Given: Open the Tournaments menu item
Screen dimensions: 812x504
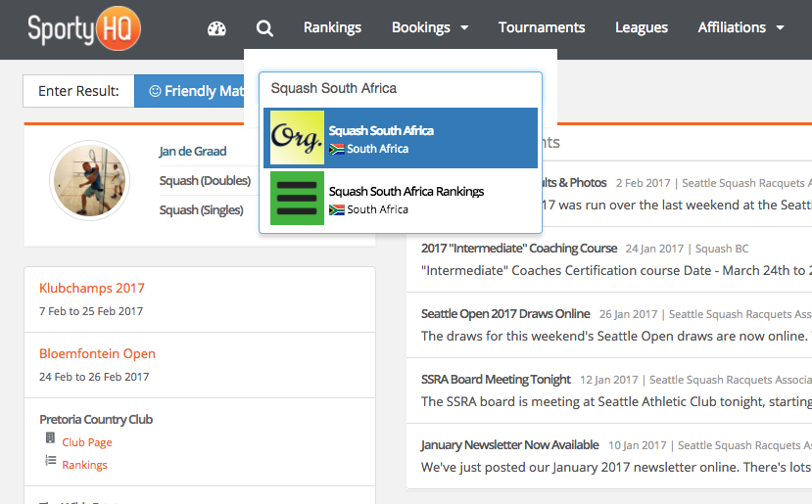Looking at the screenshot, I should tap(542, 27).
